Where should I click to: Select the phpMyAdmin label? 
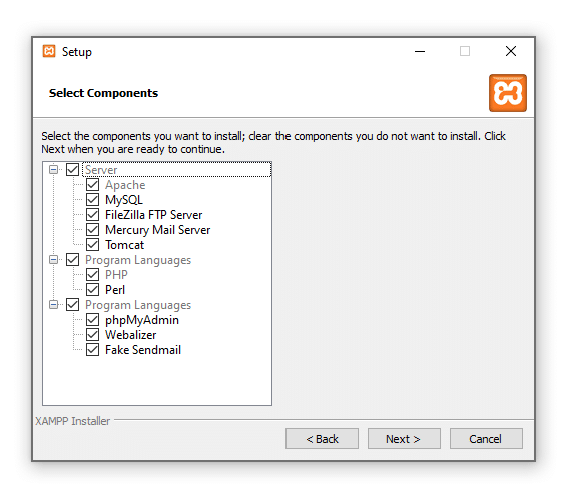point(142,320)
